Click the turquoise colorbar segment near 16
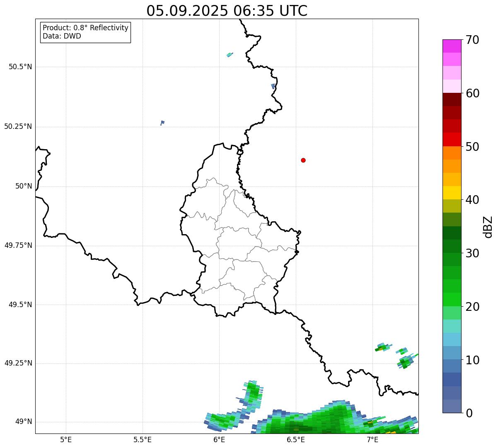This screenshot has width=498, height=448. [452, 326]
